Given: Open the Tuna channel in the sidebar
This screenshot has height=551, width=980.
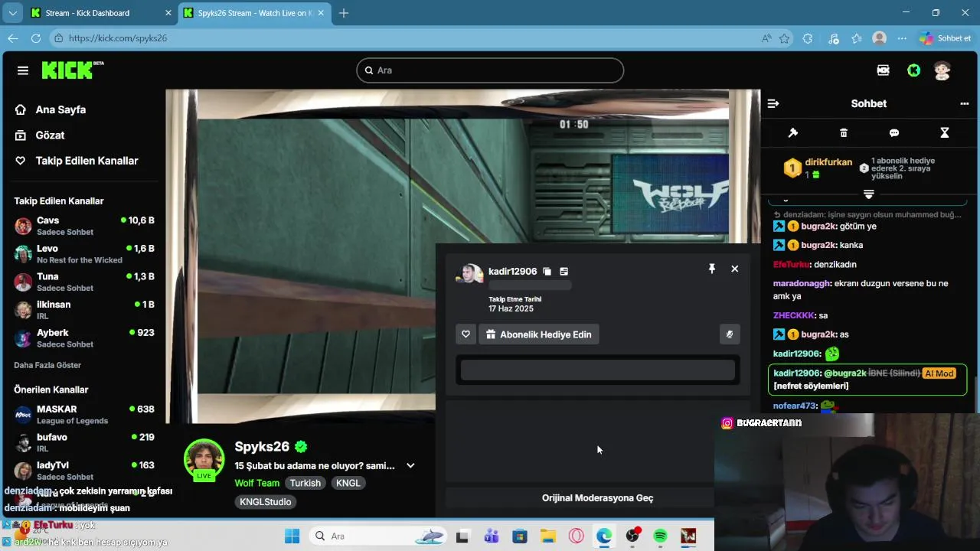Looking at the screenshot, I should 84,282.
